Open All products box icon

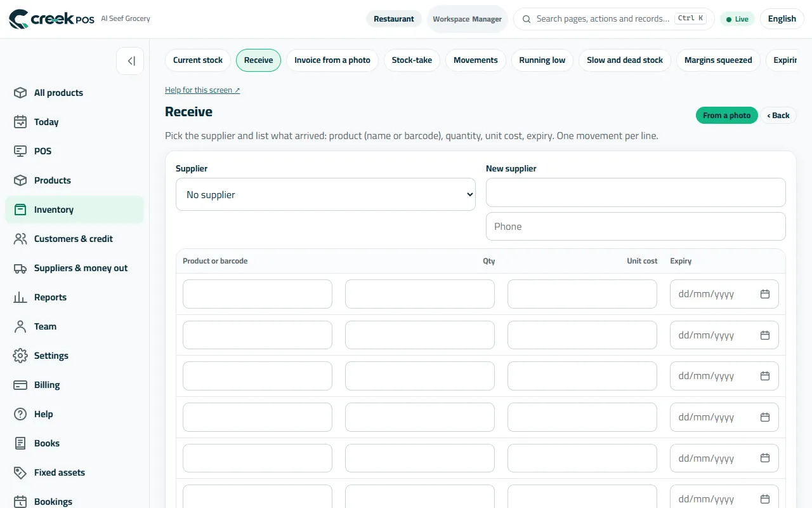(20, 93)
